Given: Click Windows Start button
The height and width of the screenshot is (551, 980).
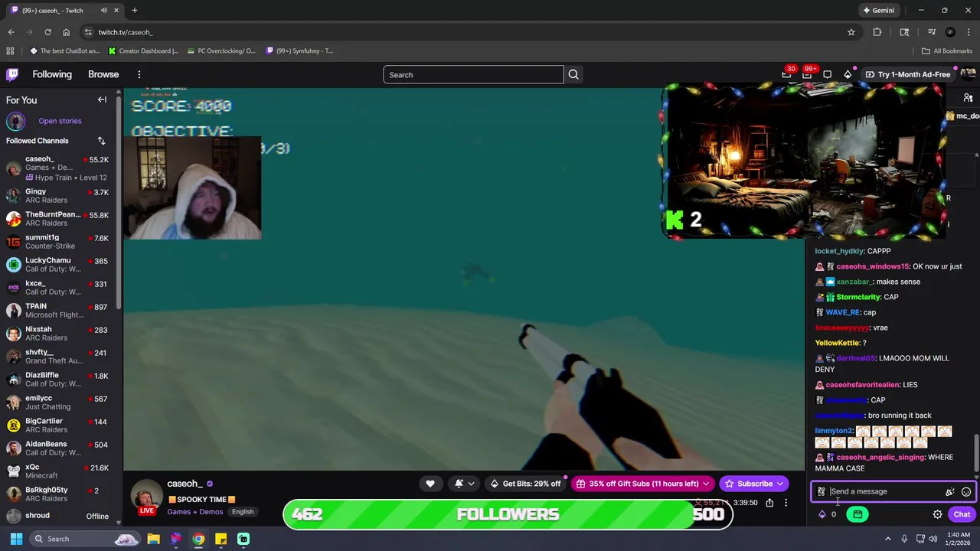Looking at the screenshot, I should 16,539.
